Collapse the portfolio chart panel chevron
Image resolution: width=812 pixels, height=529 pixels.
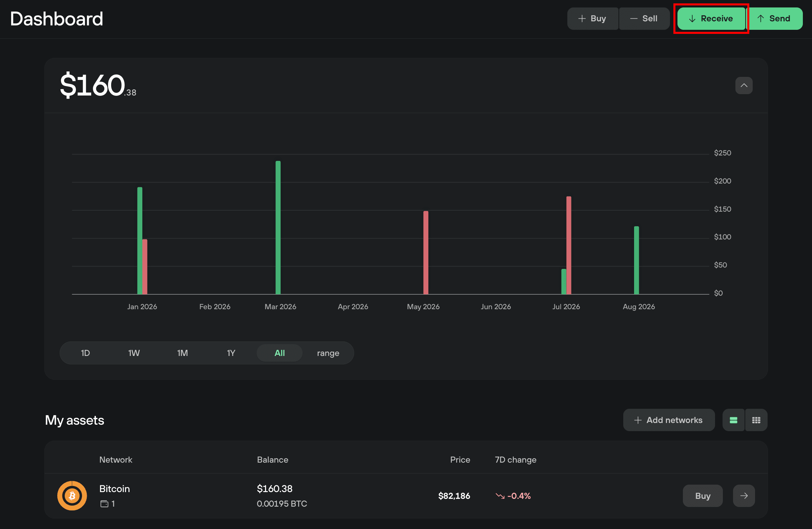(x=744, y=85)
